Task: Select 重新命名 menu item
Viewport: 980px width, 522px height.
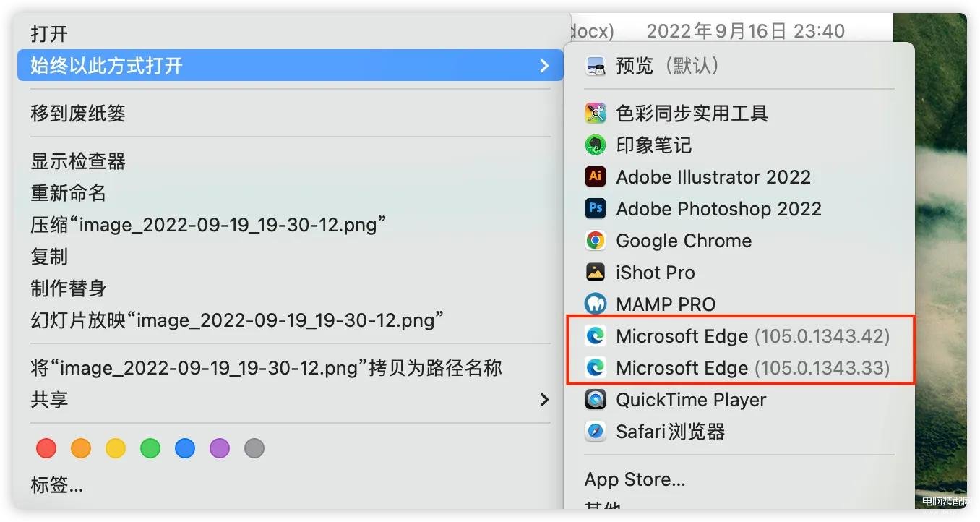Action: pos(290,193)
